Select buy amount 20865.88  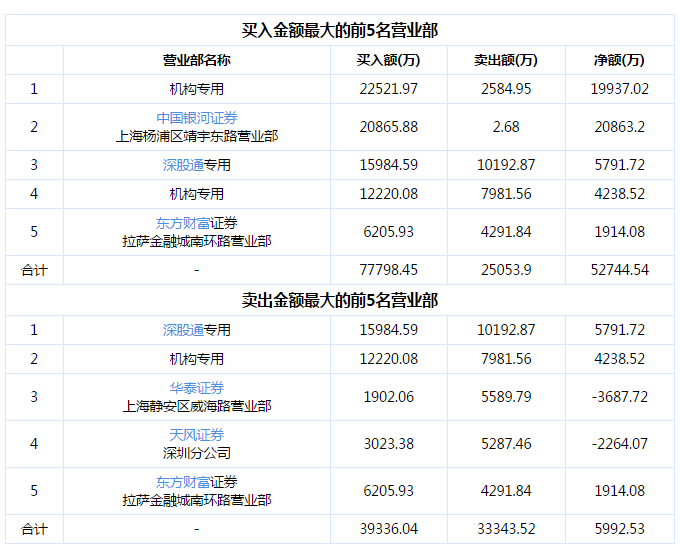coord(389,127)
